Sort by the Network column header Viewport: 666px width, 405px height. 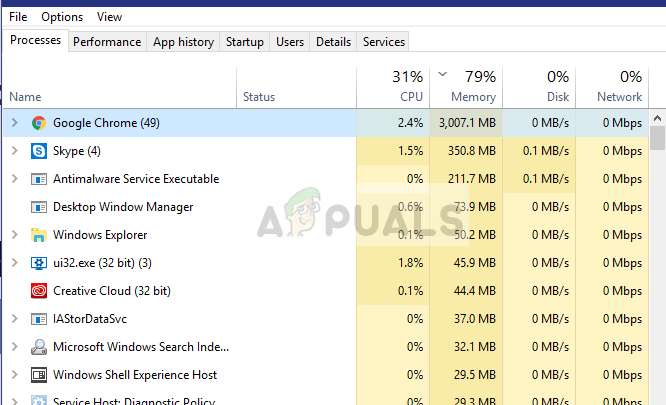[x=612, y=87]
